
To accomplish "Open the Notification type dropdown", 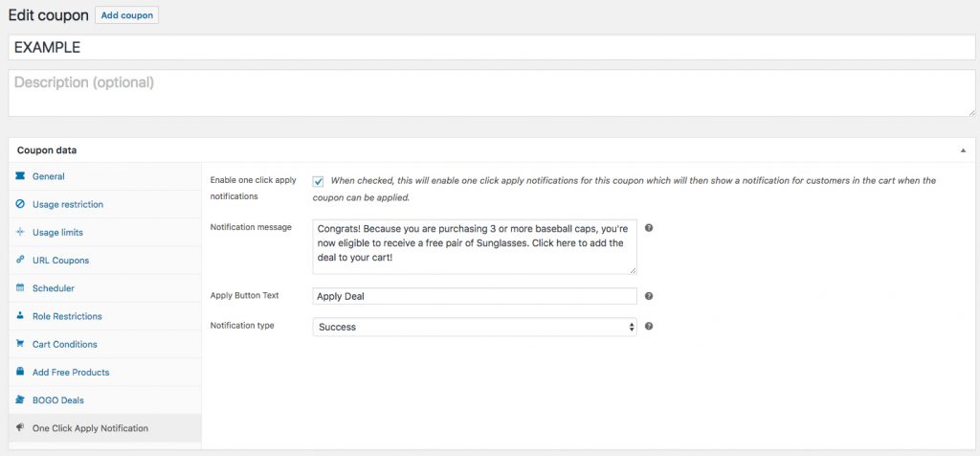I will (475, 327).
